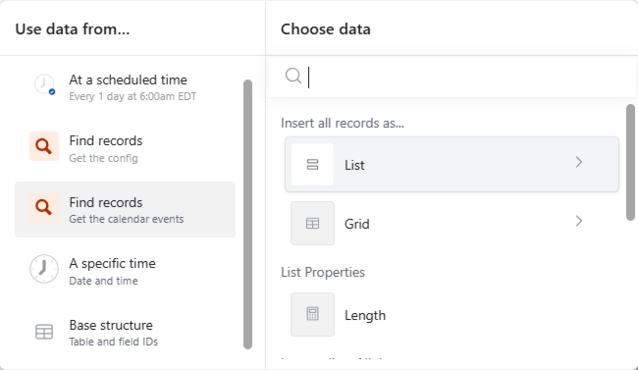Click the 'Insert all records as...' heading
Image resolution: width=638 pixels, height=370 pixels.
coord(343,123)
